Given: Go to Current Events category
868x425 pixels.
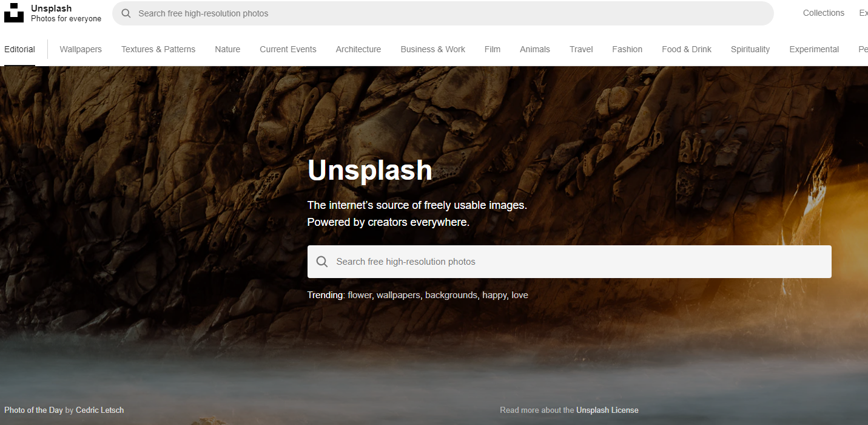Looking at the screenshot, I should pyautogui.click(x=288, y=49).
